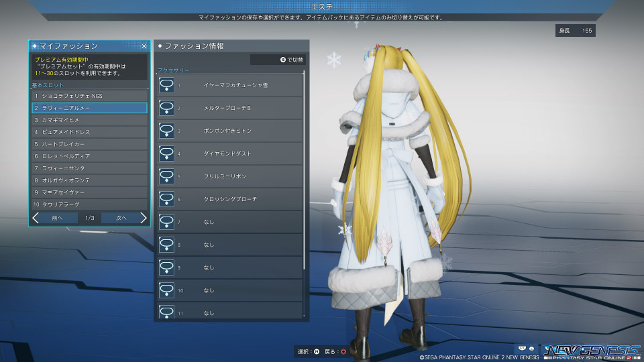Click accessory icon in slot 8
644x362 pixels.
166,245
